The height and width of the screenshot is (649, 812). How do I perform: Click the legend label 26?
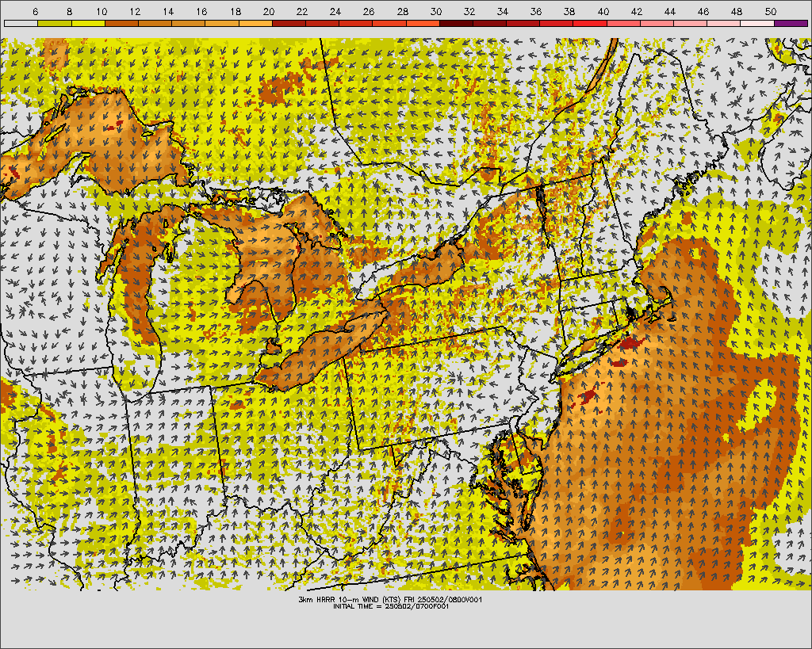click(369, 11)
